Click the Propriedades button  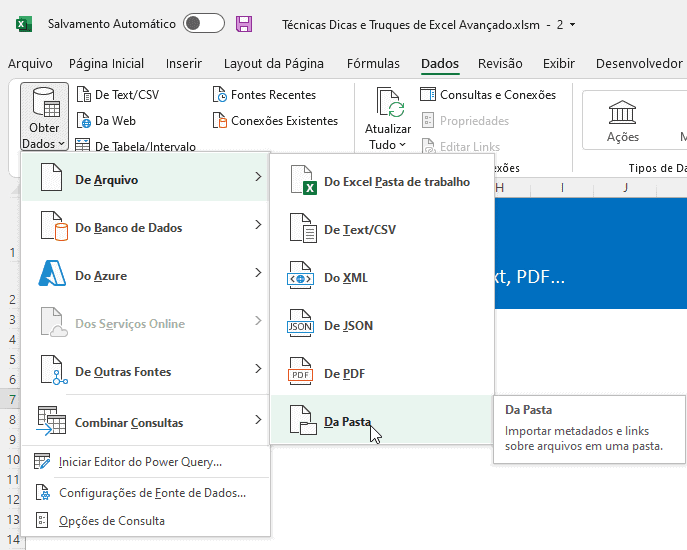(465, 121)
